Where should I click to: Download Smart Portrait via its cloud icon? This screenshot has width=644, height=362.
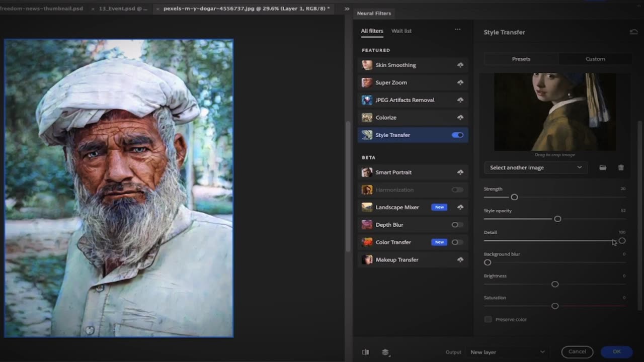click(460, 172)
